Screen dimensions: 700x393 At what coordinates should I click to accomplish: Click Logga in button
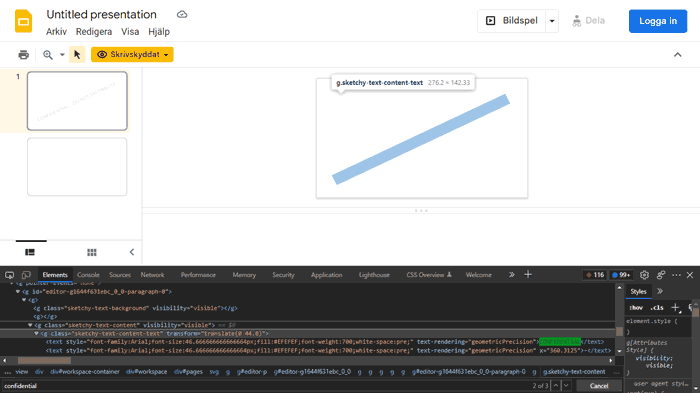pos(658,21)
